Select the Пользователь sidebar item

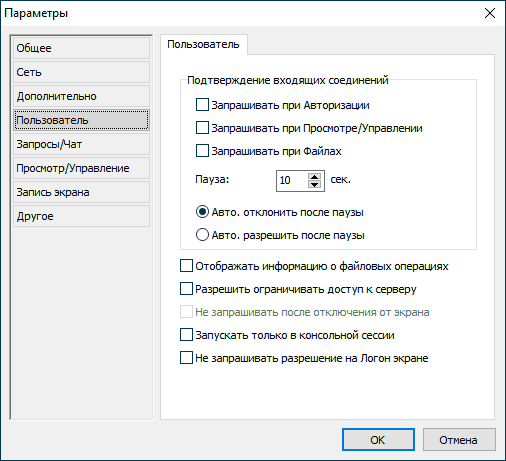pos(81,120)
